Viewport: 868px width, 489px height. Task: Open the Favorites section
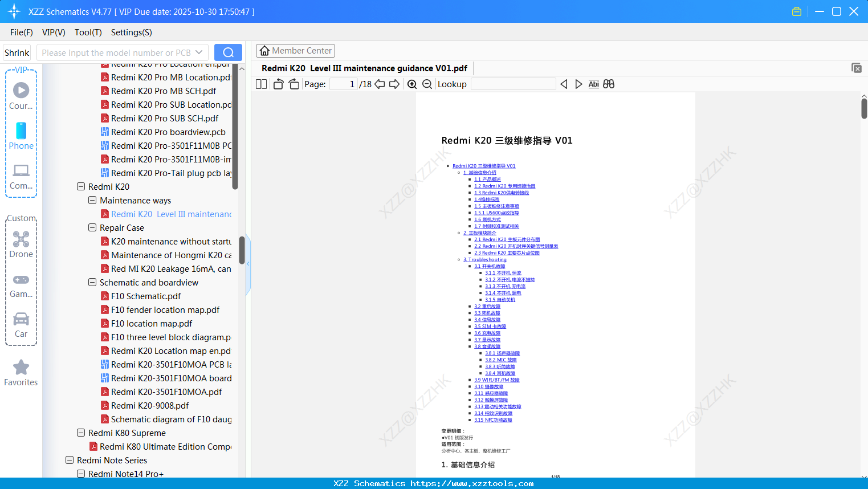pos(21,373)
